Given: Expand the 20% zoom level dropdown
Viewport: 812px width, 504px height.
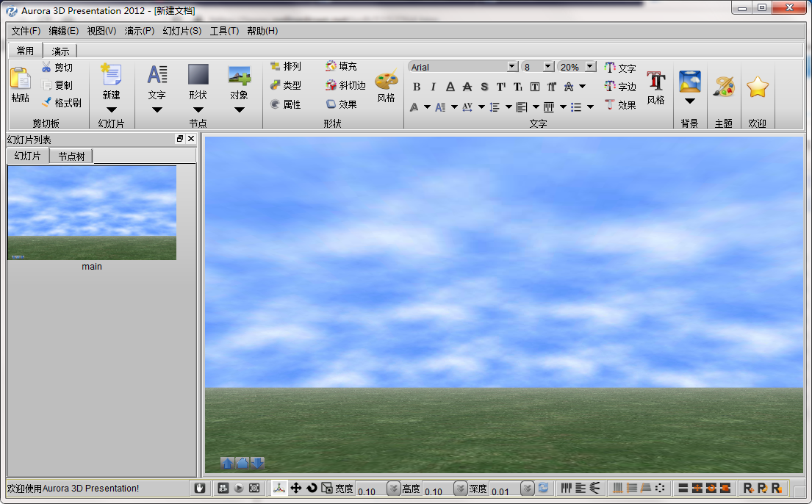Looking at the screenshot, I should tap(589, 66).
